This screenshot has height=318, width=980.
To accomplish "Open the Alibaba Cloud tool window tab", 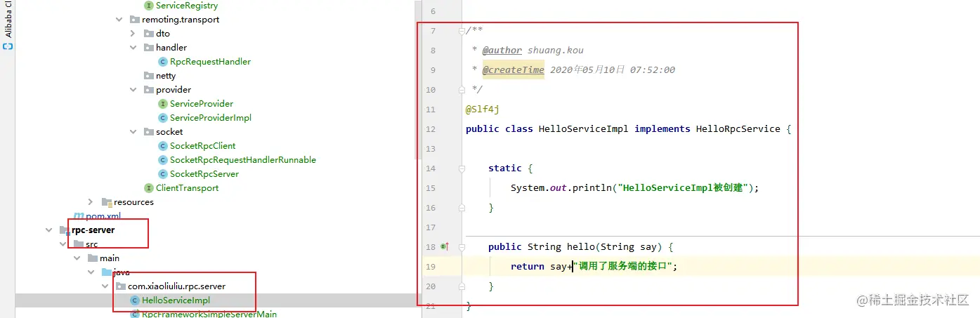I will [x=8, y=18].
